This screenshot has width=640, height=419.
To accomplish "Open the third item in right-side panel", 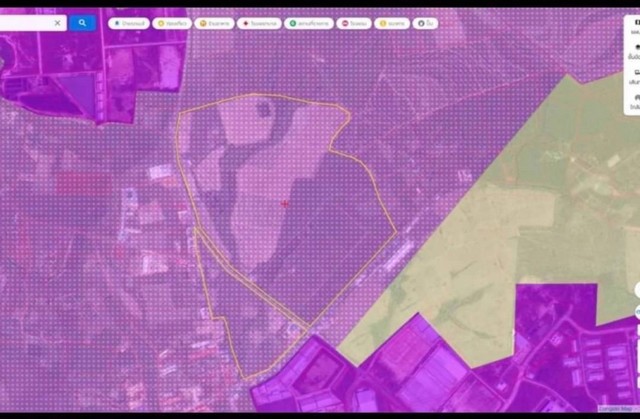I will [x=635, y=70].
